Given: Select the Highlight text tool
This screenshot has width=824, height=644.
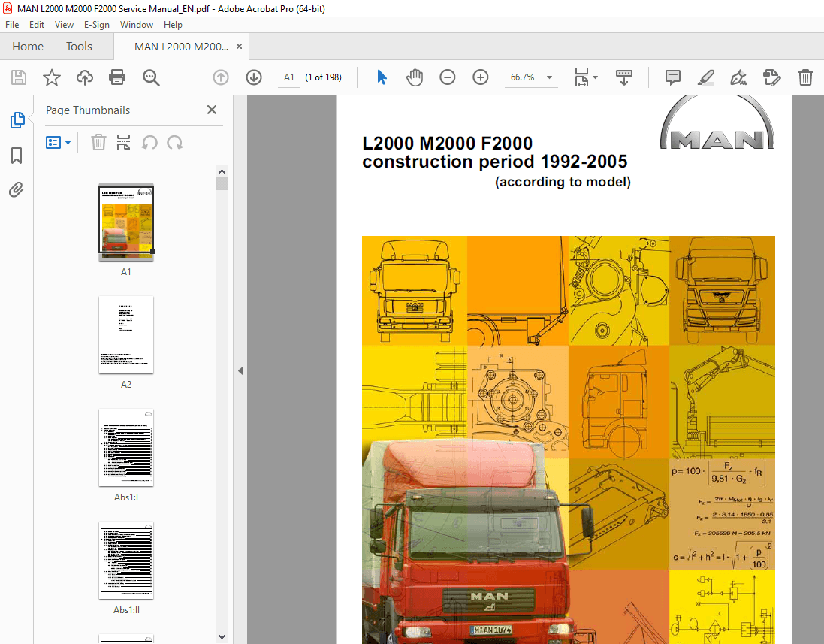Looking at the screenshot, I should (705, 77).
